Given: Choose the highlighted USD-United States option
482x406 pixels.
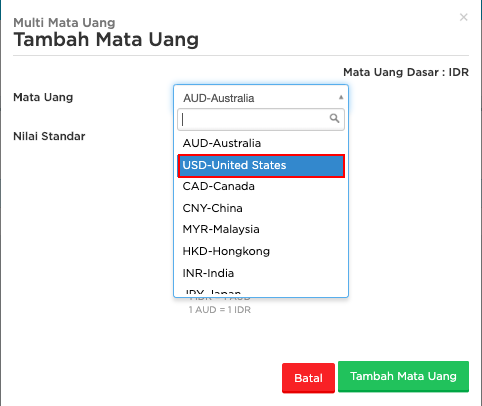Looking at the screenshot, I should (261, 165).
